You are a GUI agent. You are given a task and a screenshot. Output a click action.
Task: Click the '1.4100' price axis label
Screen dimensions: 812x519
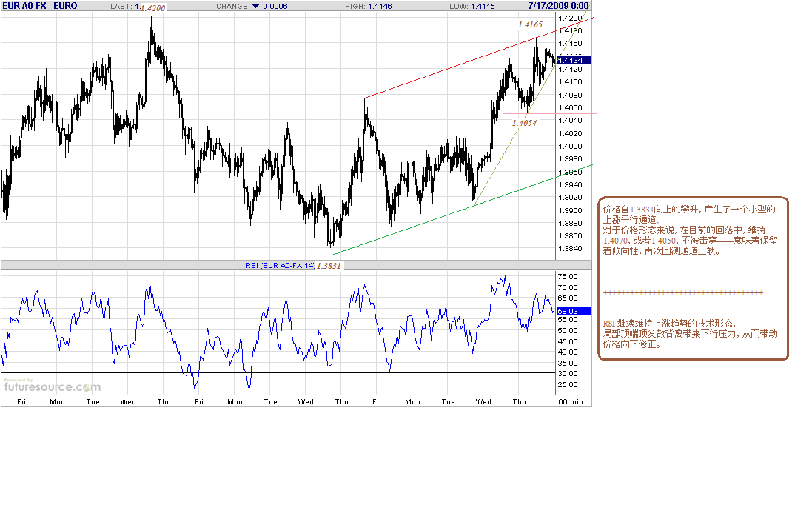tap(570, 82)
